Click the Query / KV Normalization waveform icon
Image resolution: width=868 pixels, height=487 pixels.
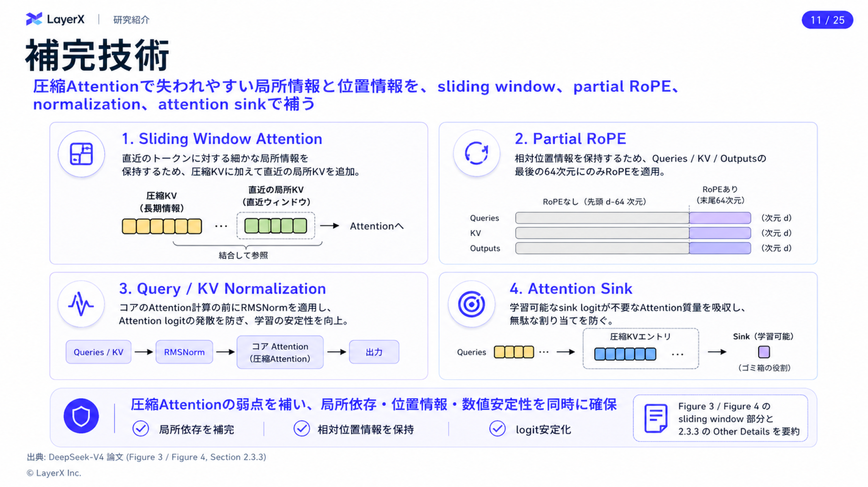click(x=81, y=304)
